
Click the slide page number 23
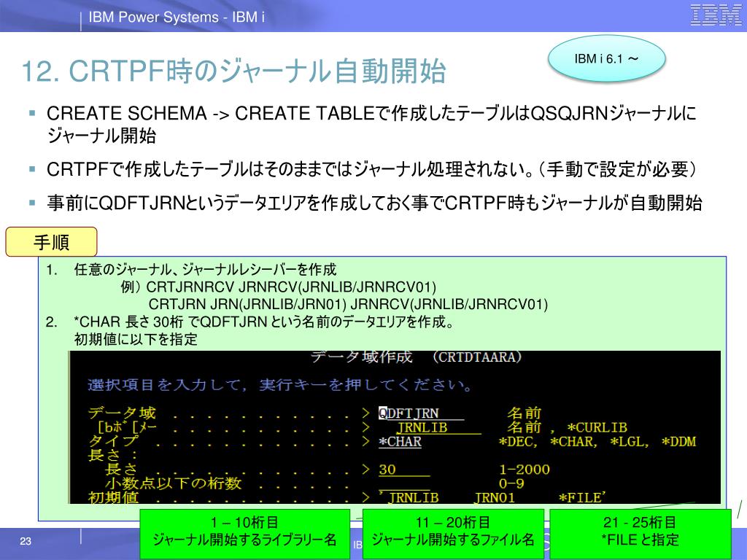point(26,542)
